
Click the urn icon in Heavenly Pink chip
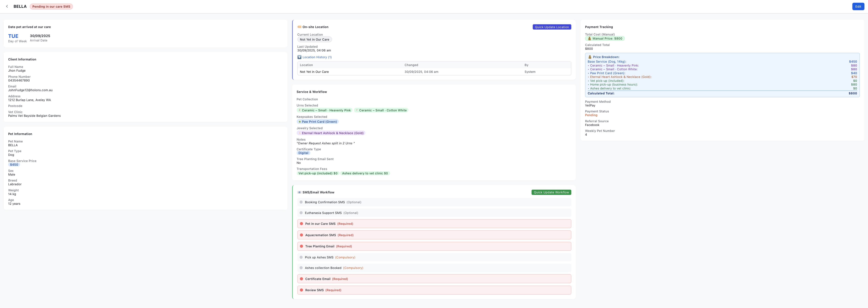[x=300, y=110]
